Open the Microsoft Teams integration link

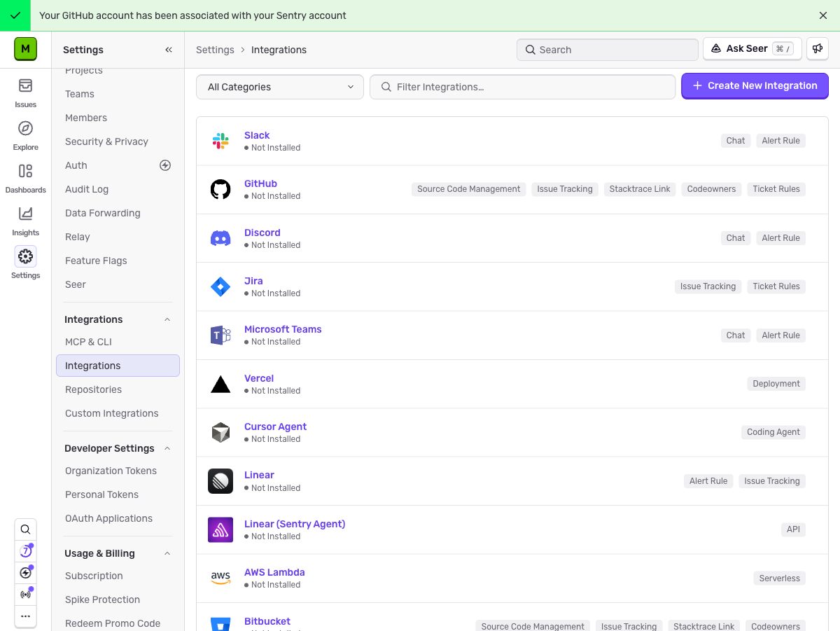tap(283, 329)
